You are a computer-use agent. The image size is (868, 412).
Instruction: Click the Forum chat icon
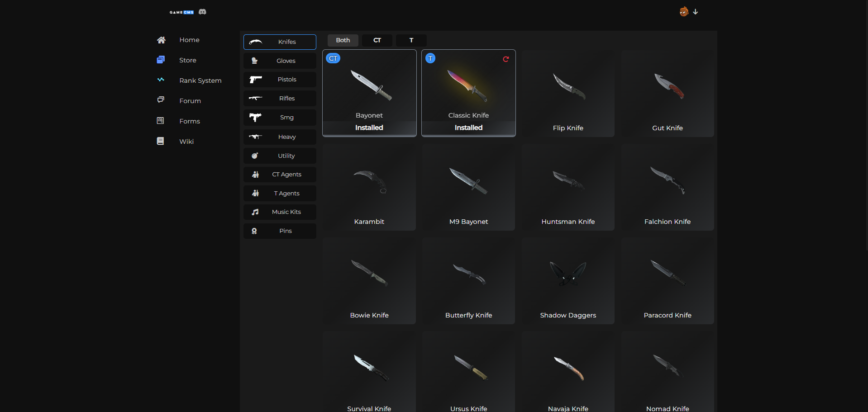[161, 99]
